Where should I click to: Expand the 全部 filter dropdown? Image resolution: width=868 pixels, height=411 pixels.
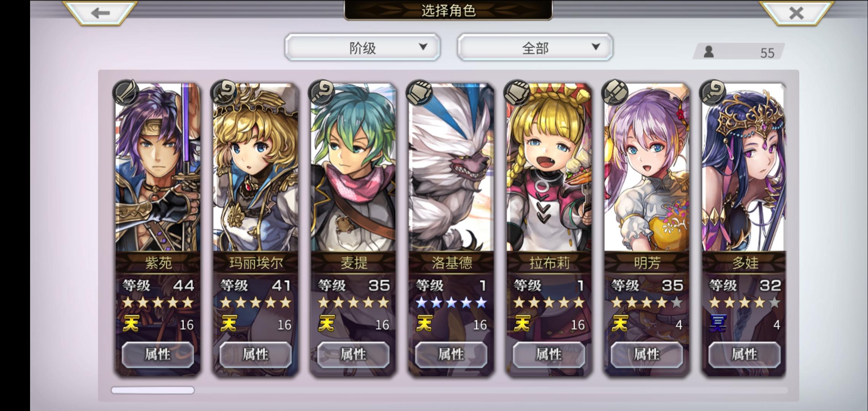[535, 48]
